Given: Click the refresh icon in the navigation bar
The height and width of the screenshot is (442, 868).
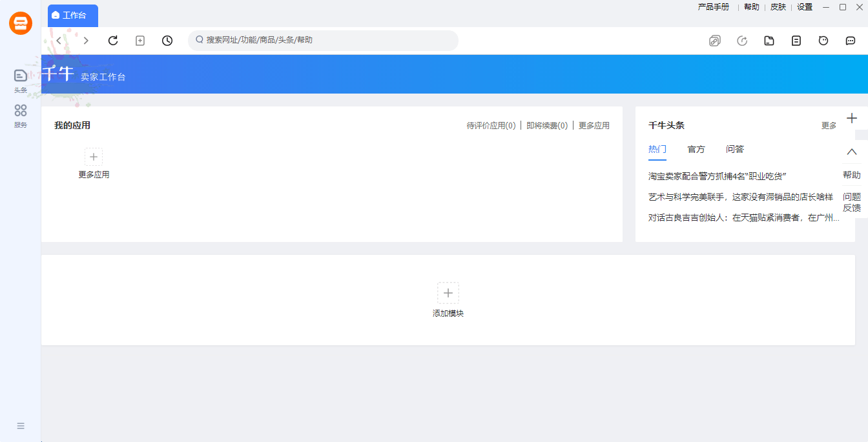Looking at the screenshot, I should [113, 40].
